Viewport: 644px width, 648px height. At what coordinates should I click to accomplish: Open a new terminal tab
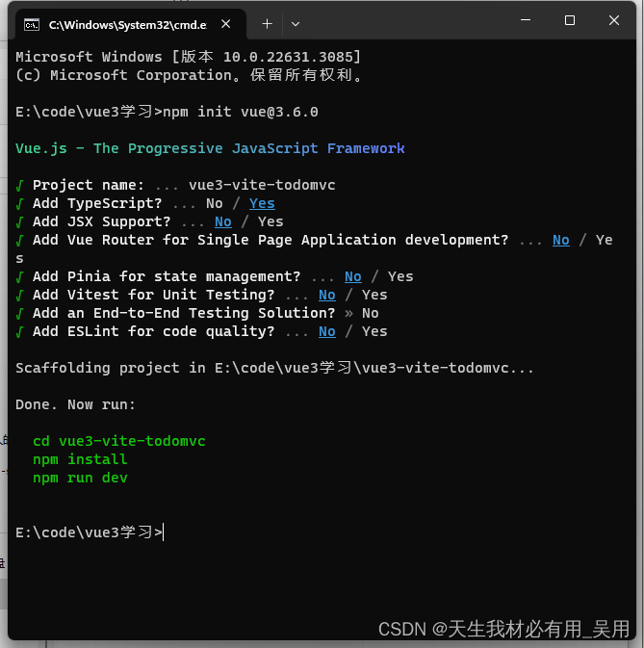268,24
